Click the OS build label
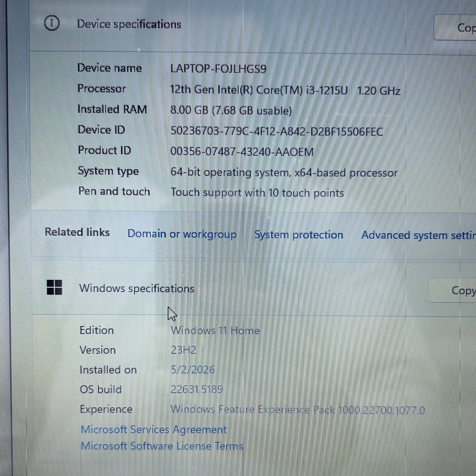 click(101, 389)
